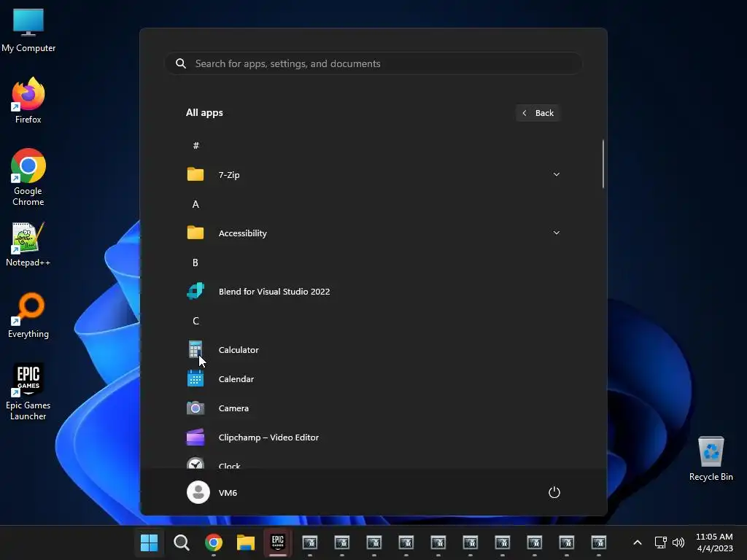Click the Calculator text label
The image size is (747, 560).
(x=239, y=349)
